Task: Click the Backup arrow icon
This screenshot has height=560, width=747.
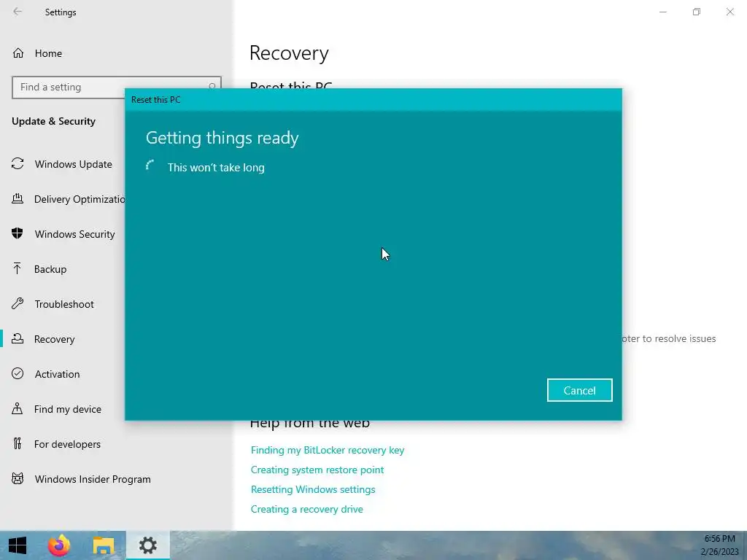Action: coord(18,268)
